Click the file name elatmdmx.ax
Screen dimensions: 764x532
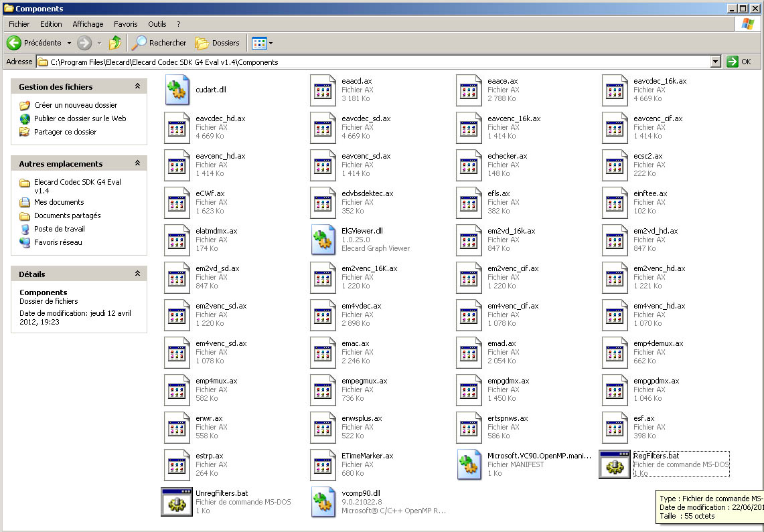point(216,231)
